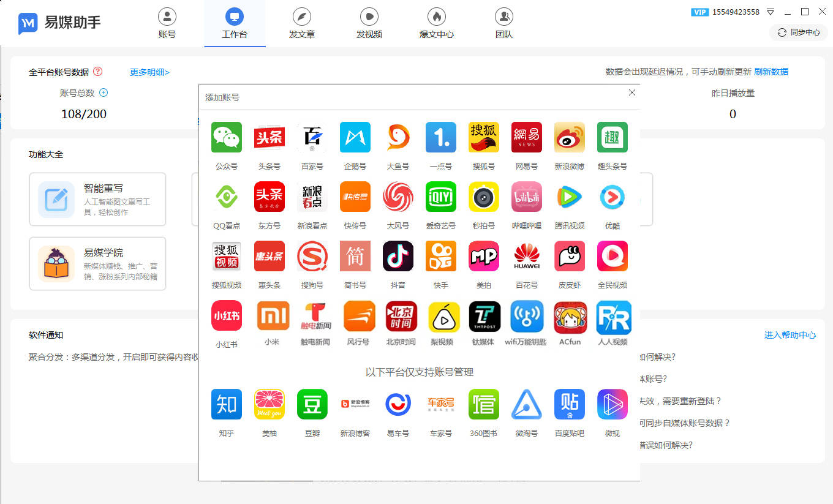833x504 pixels.
Task: Add a 豆瓣 account
Action: 312,404
